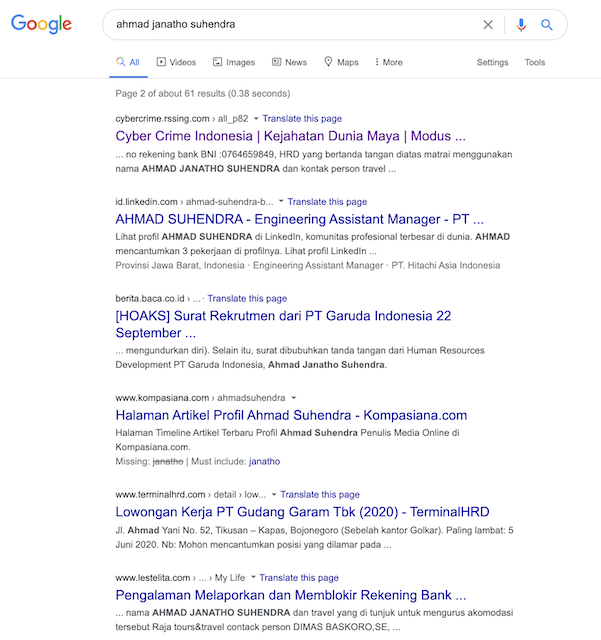This screenshot has height=640, width=601.
Task: Translate the berita.baca.co.id result page
Action: tap(247, 298)
